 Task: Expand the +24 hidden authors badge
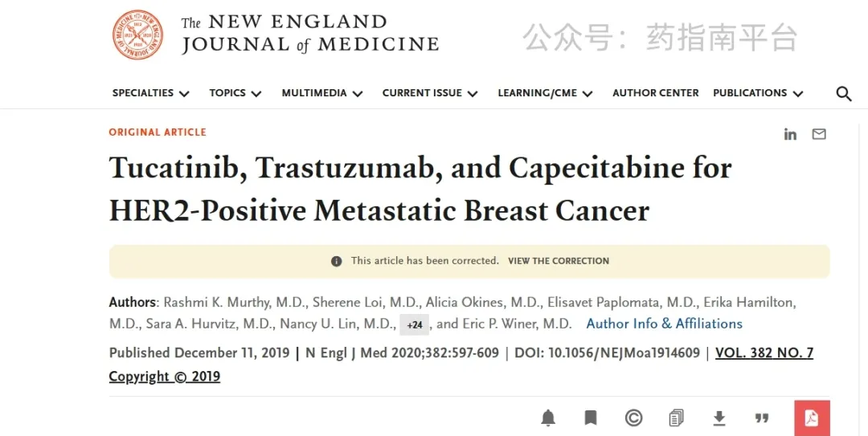click(415, 324)
